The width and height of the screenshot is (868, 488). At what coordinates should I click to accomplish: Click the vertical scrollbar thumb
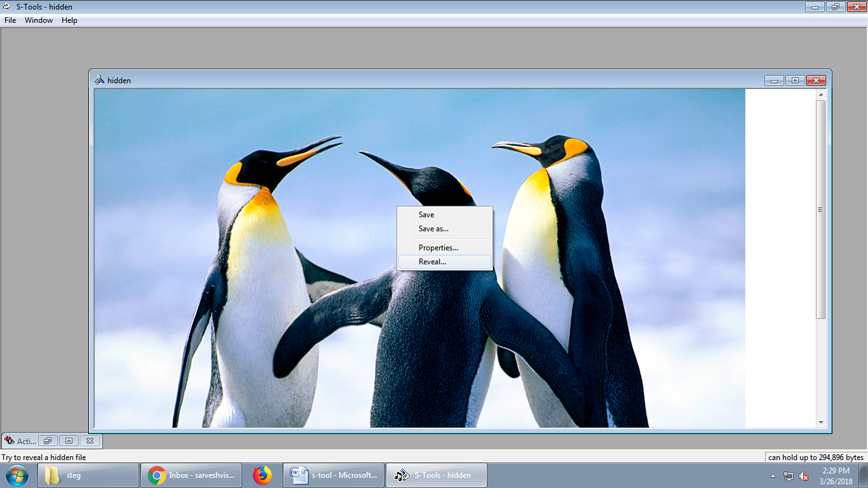pos(820,210)
